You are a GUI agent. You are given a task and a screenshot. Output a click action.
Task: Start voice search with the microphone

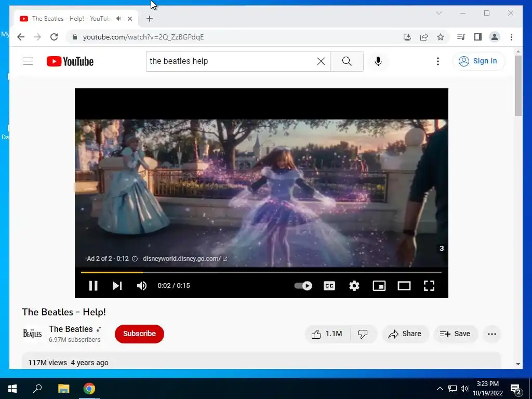tap(378, 61)
